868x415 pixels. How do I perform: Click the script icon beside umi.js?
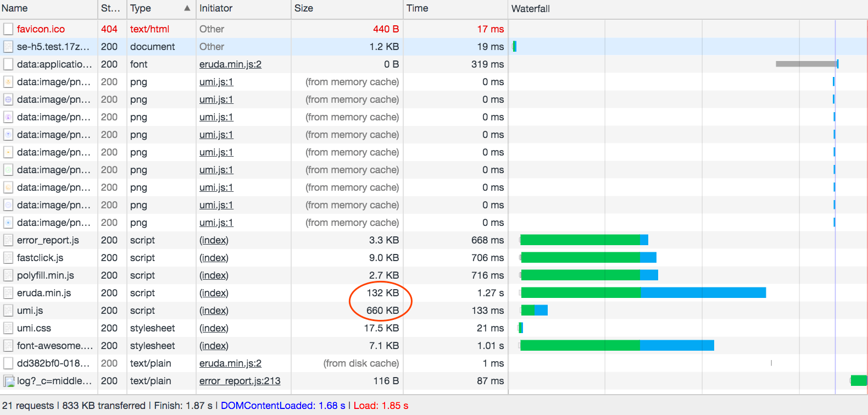[8, 311]
